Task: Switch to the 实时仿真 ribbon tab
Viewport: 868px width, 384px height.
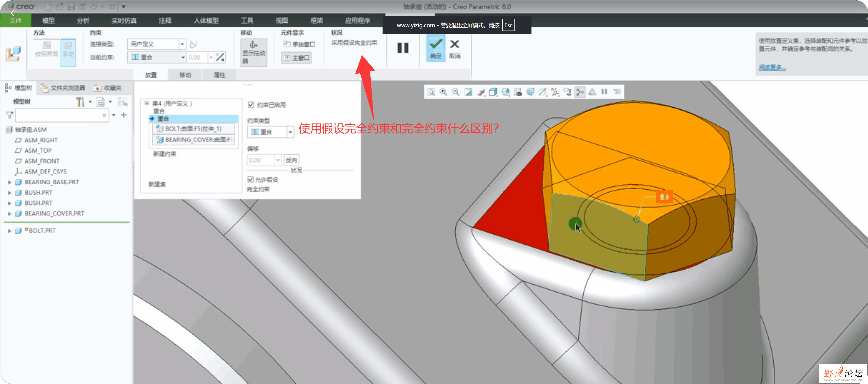Action: click(x=124, y=20)
